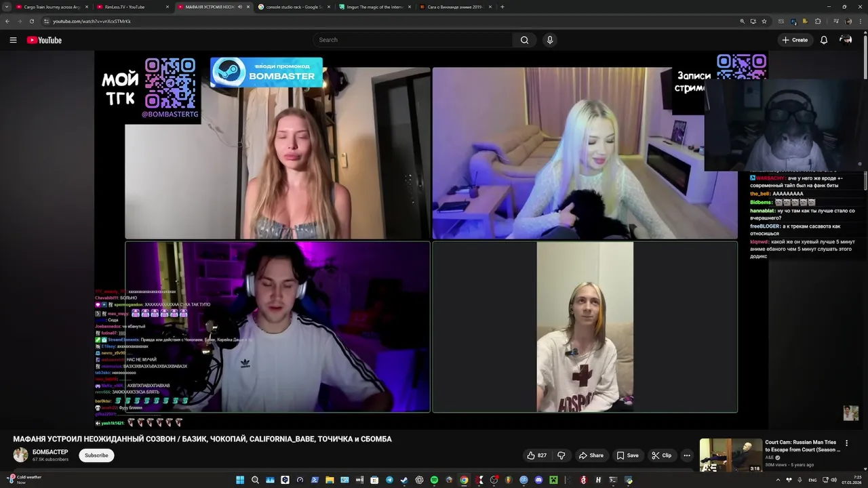Image resolution: width=868 pixels, height=488 pixels.
Task: Click the Court Cam video thumbnail
Action: pyautogui.click(x=731, y=455)
